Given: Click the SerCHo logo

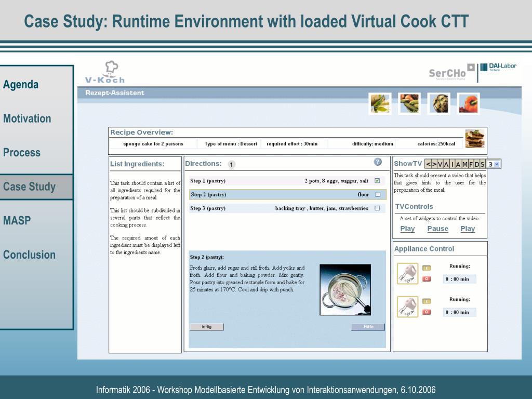Looking at the screenshot, I should 451,72.
